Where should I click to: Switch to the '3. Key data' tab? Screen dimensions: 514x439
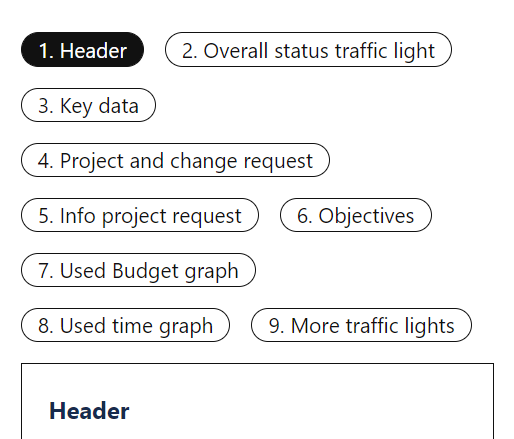click(88, 105)
